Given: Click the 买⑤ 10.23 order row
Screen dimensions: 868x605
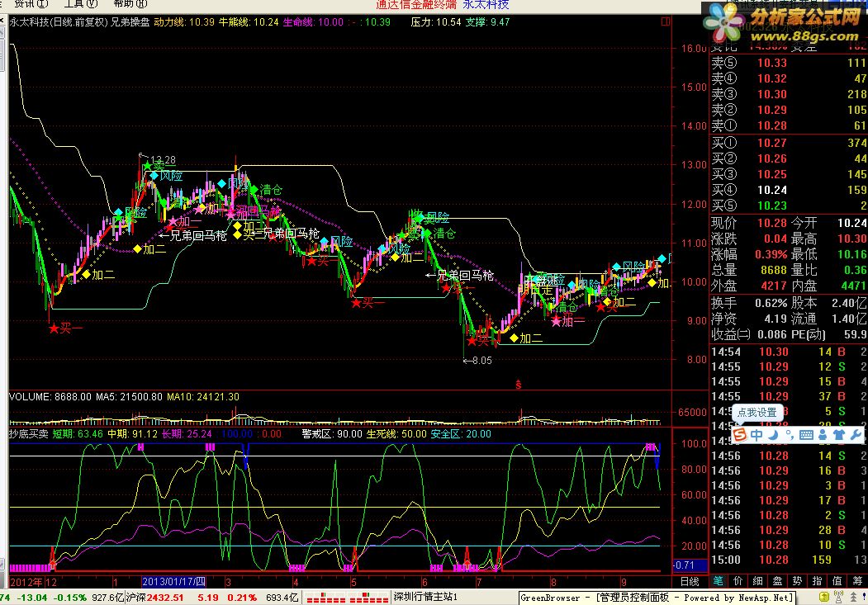Looking at the screenshot, I should coord(788,206).
